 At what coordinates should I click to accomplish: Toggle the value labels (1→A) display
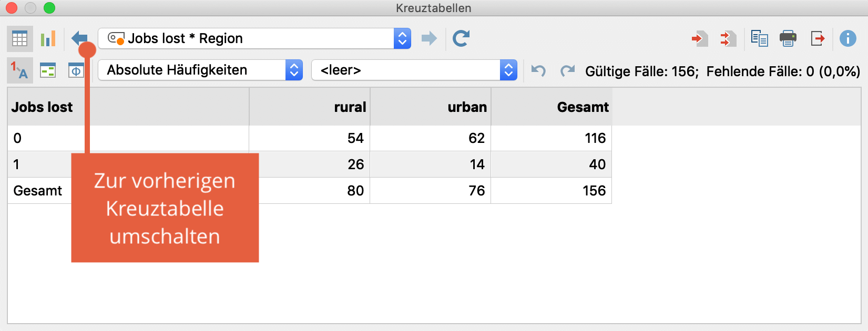pos(19,70)
